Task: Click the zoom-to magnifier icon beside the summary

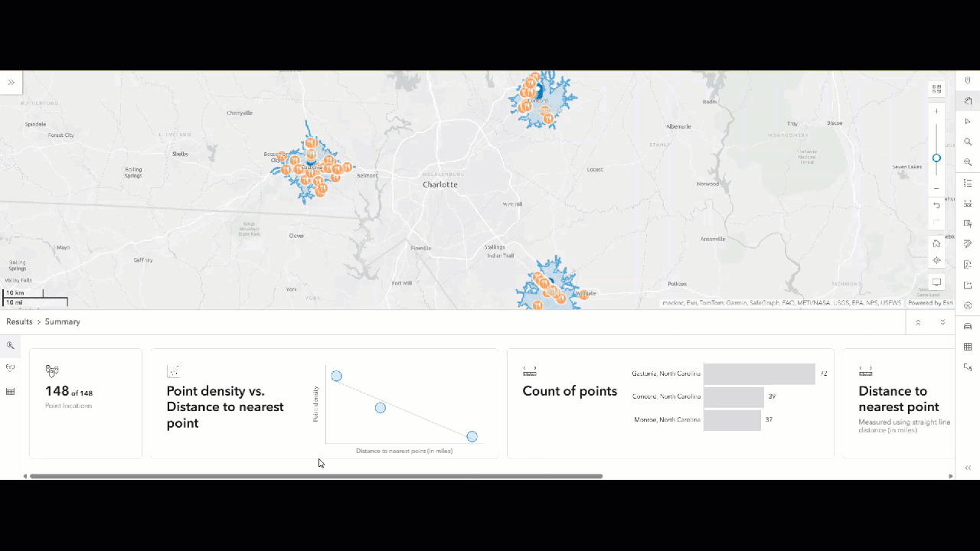Action: (10, 346)
